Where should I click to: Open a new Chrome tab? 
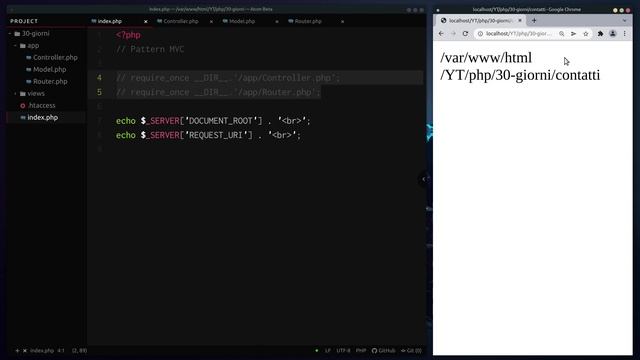coord(534,20)
